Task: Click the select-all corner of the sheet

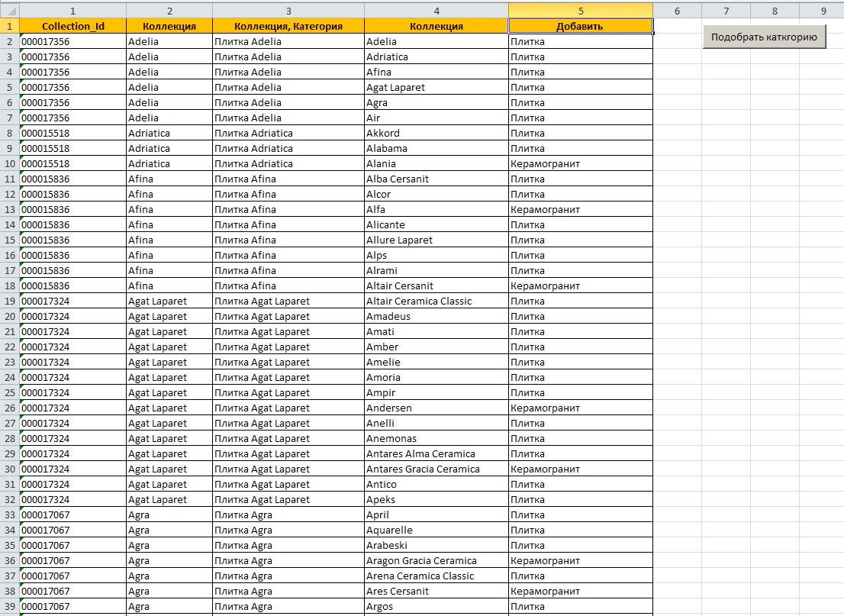Action: pyautogui.click(x=10, y=10)
